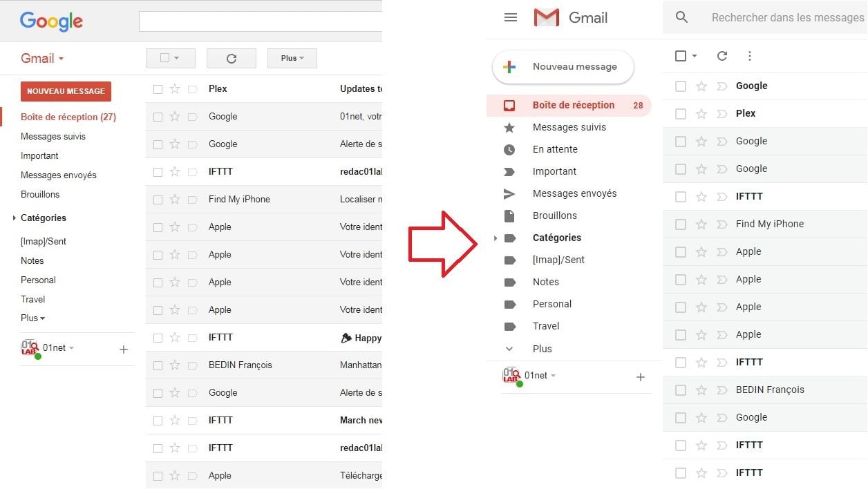Open the 01net account dropdown in classic Gmail

pos(71,348)
